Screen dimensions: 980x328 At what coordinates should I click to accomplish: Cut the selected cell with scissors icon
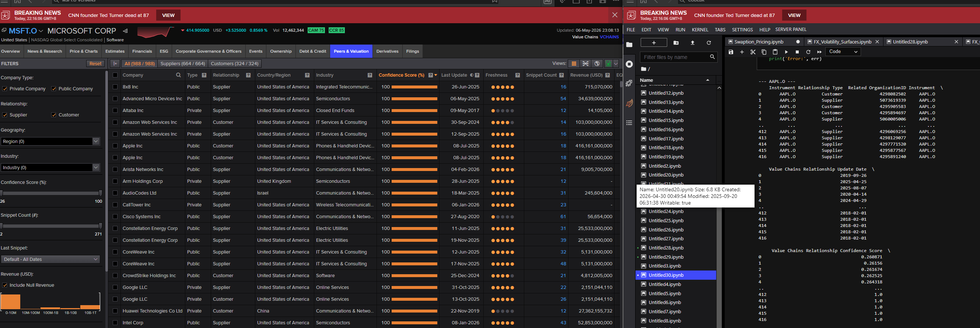(x=753, y=52)
